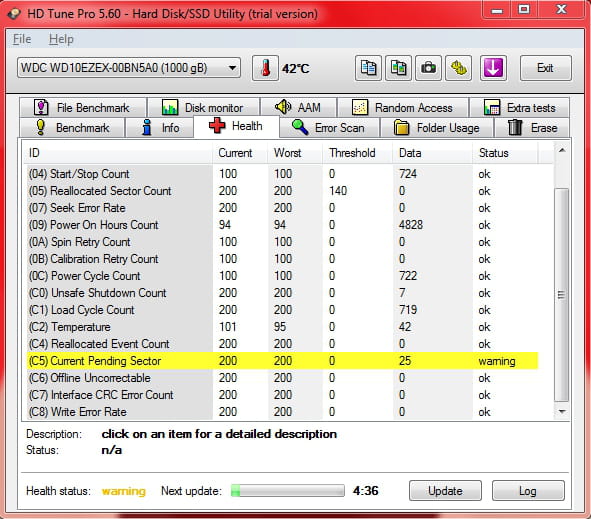
Task: Select the (C8) Write Error Rate row
Action: point(281,412)
